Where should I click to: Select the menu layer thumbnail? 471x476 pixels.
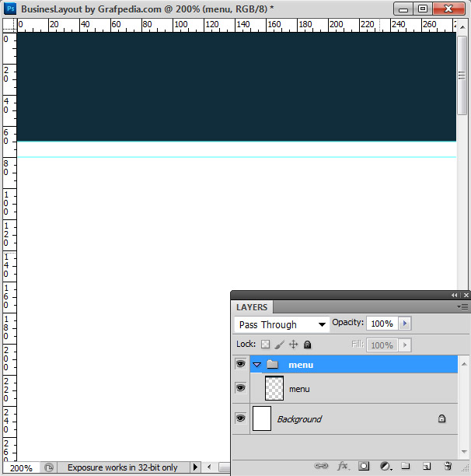(x=274, y=388)
